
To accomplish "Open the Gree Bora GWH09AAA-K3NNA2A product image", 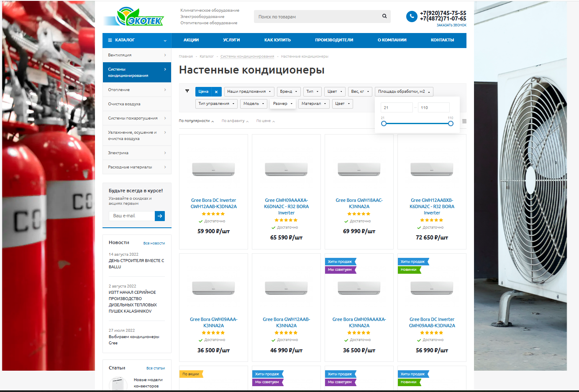I will (213, 288).
